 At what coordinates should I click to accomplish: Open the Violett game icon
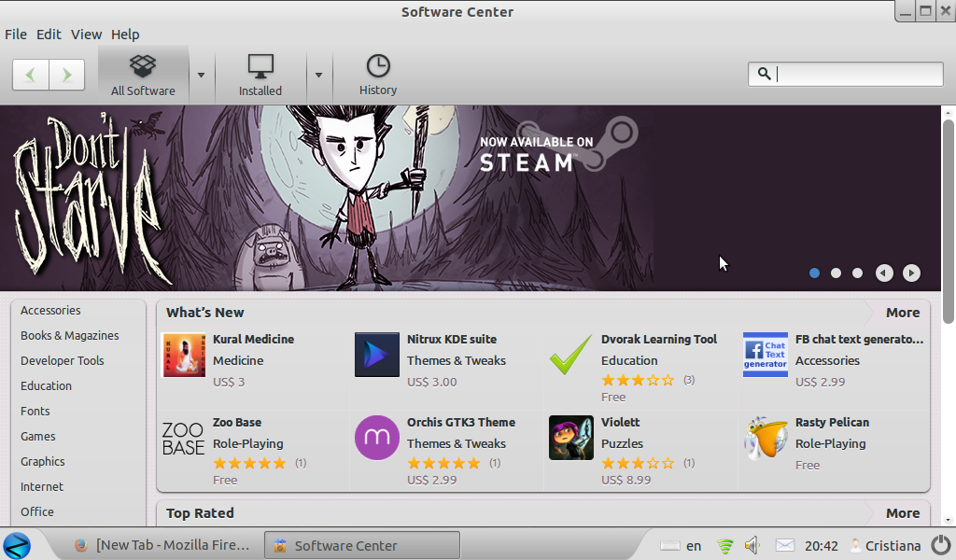coord(570,438)
